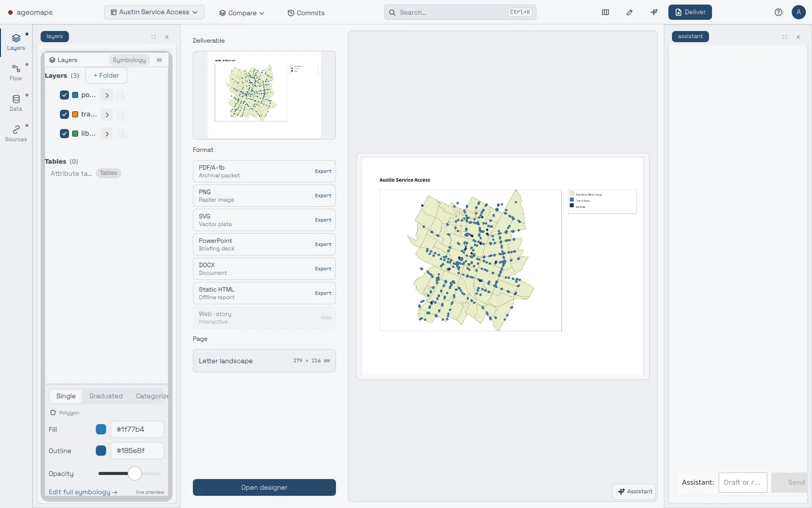The width and height of the screenshot is (812, 508).
Task: Switch to the Symbology tab
Action: click(x=129, y=60)
